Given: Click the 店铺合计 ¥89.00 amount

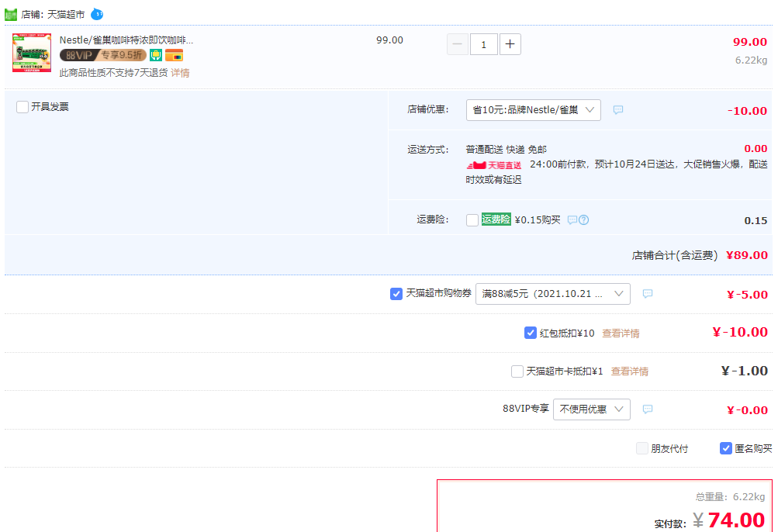Looking at the screenshot, I should click(x=747, y=255).
